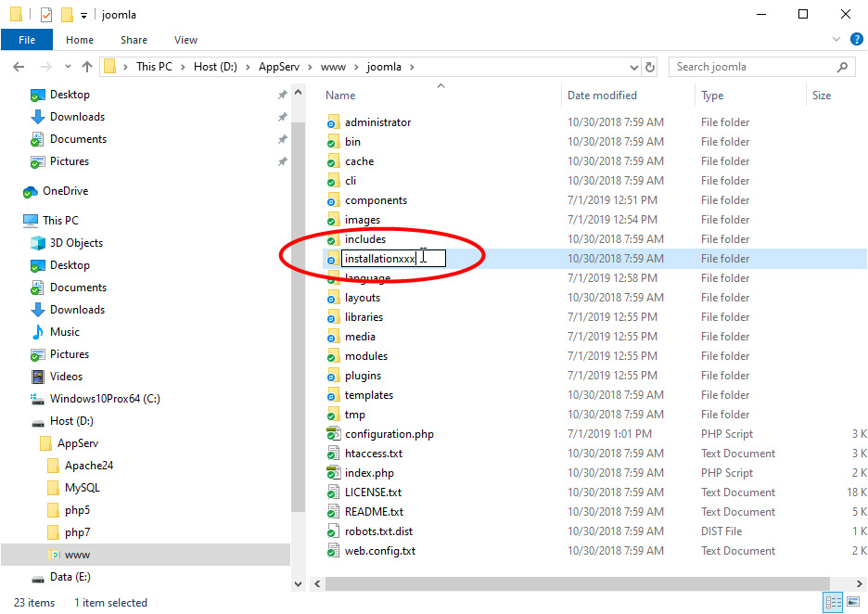The height and width of the screenshot is (614, 868).
Task: Open the Music folder in sidebar
Action: (x=65, y=332)
